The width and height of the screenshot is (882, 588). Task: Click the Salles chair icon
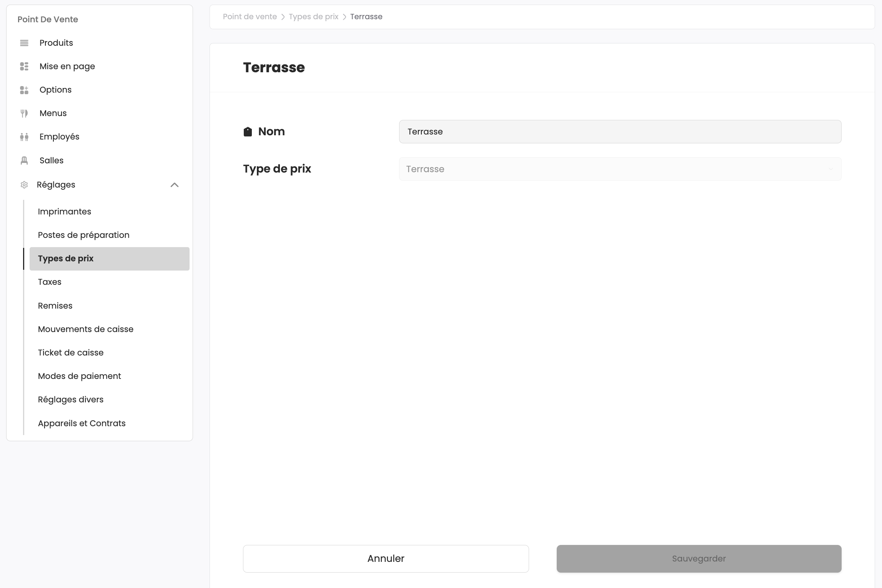coord(24,161)
